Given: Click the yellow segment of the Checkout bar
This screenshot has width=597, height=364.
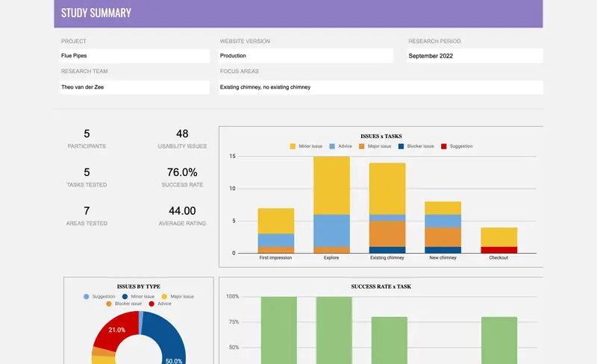Looking at the screenshot, I should (x=499, y=237).
